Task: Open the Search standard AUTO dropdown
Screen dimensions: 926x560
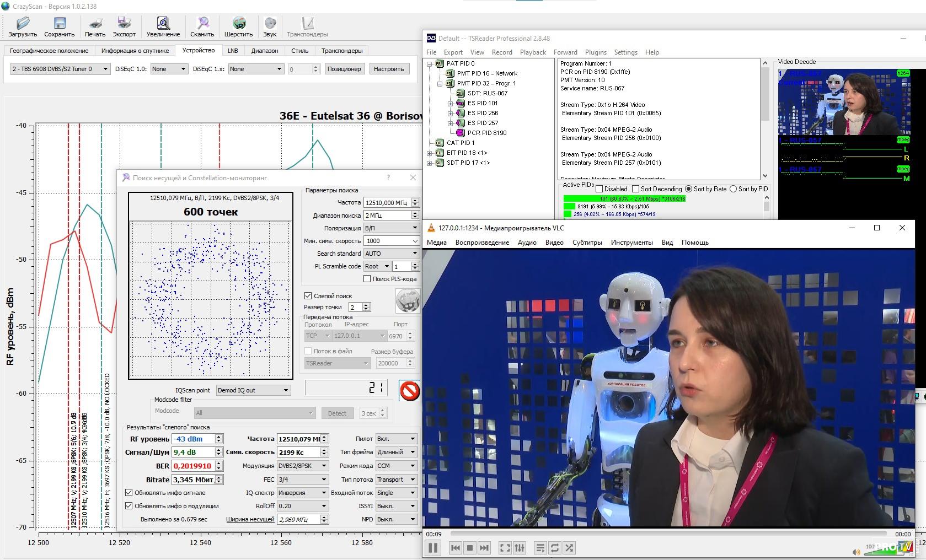Action: pyautogui.click(x=391, y=254)
